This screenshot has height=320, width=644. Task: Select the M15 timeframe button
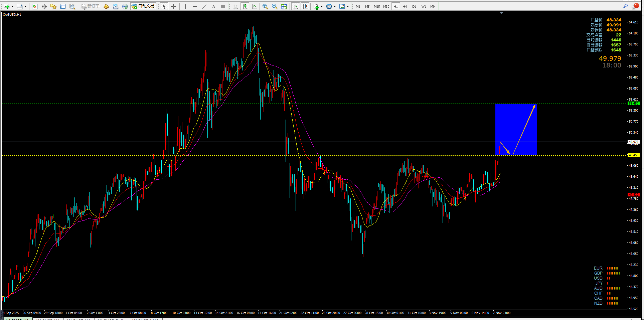(377, 6)
